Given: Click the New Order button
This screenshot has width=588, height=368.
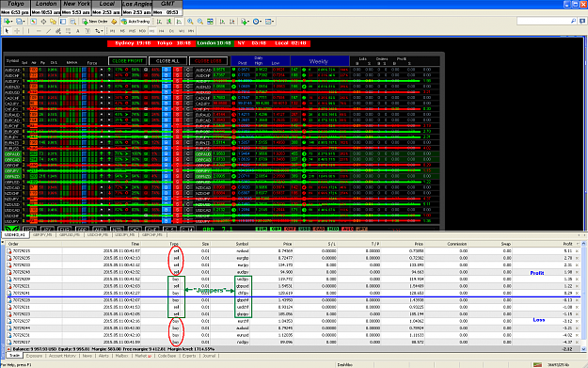Looking at the screenshot, I should [94, 22].
